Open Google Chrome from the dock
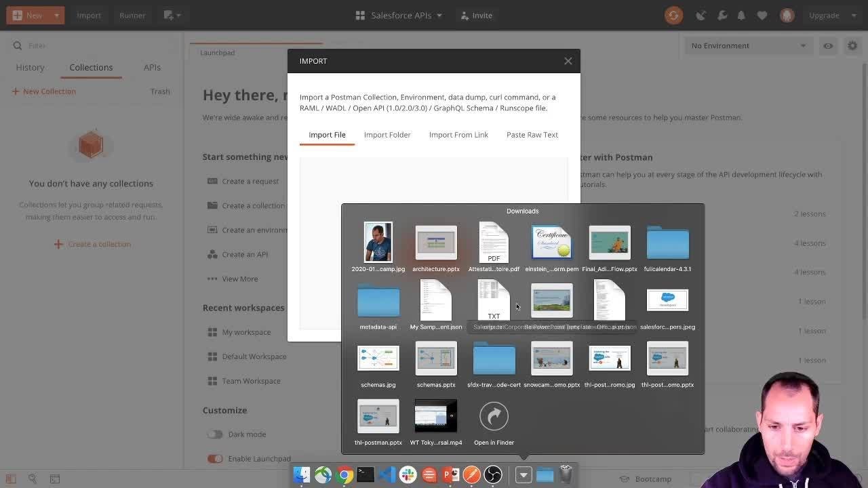The width and height of the screenshot is (868, 488). coord(344,474)
